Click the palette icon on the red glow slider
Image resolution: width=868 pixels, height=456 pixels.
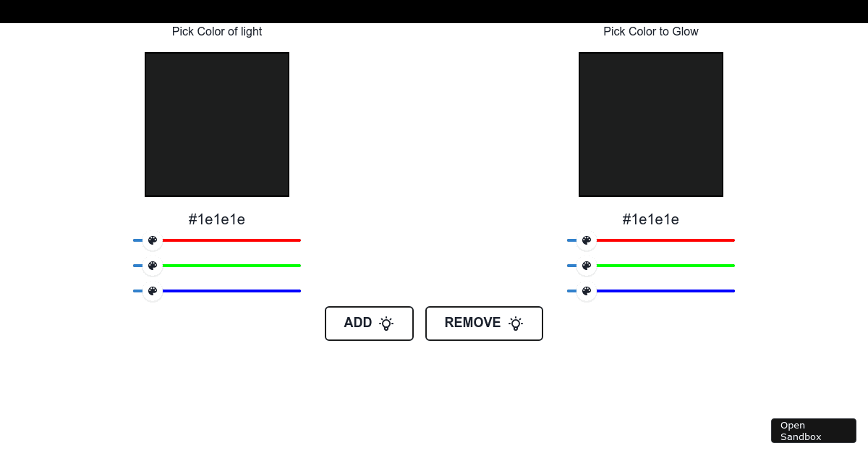pos(587,240)
